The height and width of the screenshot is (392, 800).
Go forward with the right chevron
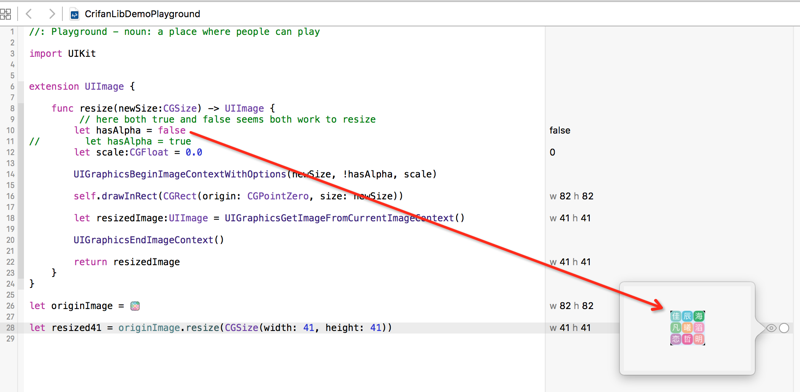pyautogui.click(x=52, y=14)
